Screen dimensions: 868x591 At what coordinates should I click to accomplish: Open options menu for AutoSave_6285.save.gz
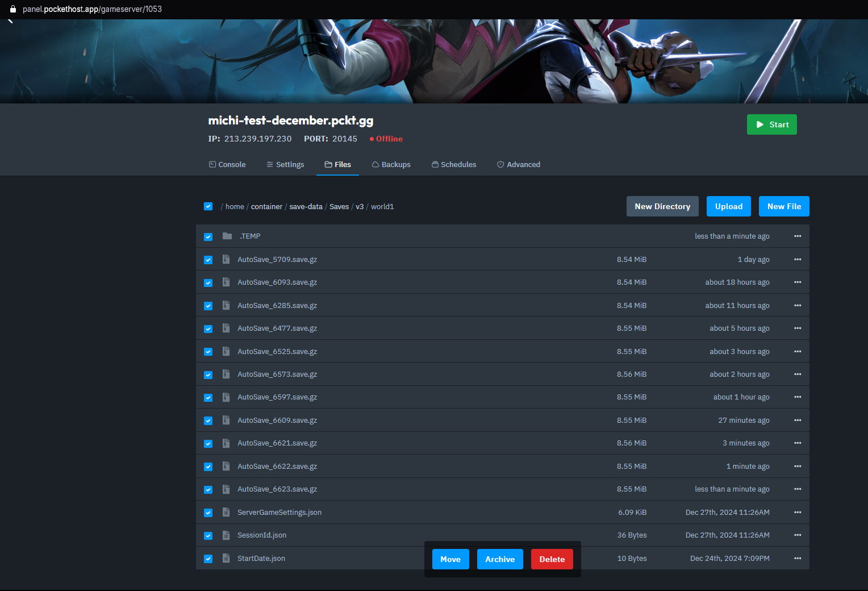[798, 305]
